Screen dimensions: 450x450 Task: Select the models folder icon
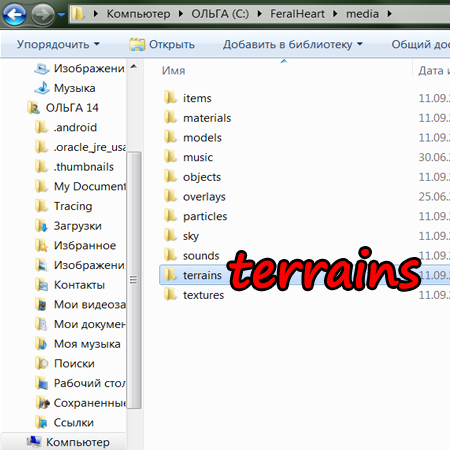pos(170,137)
